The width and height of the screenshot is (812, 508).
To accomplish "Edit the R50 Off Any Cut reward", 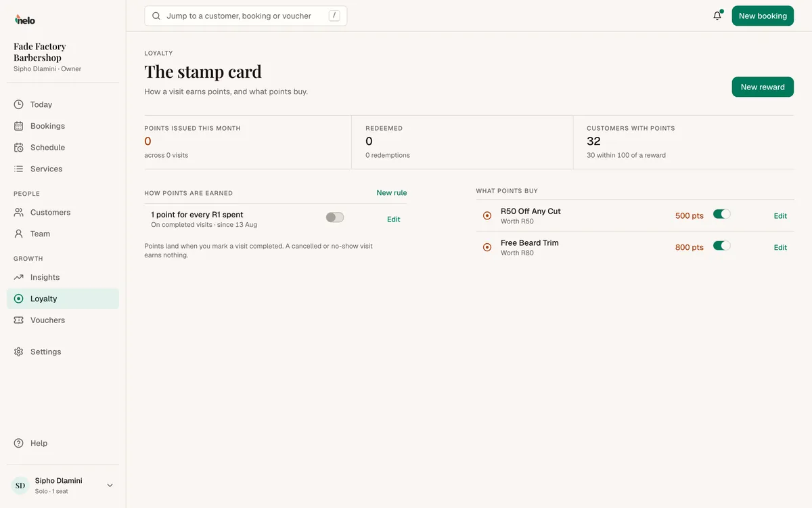I will pyautogui.click(x=780, y=216).
